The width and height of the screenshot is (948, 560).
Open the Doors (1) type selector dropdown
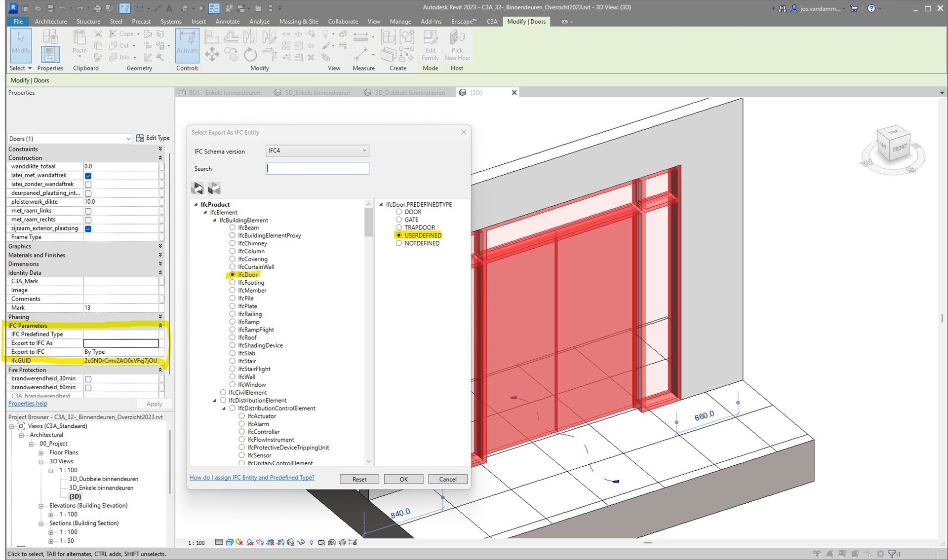pos(128,139)
